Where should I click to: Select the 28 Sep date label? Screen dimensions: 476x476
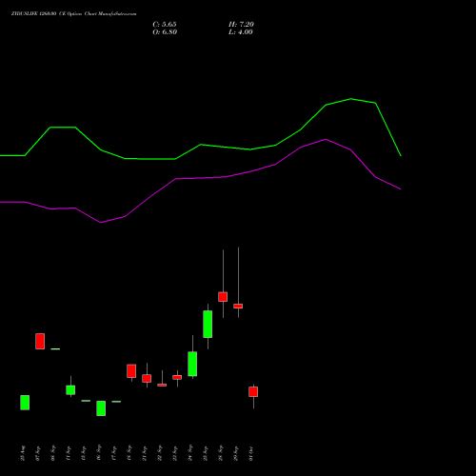(x=221, y=453)
